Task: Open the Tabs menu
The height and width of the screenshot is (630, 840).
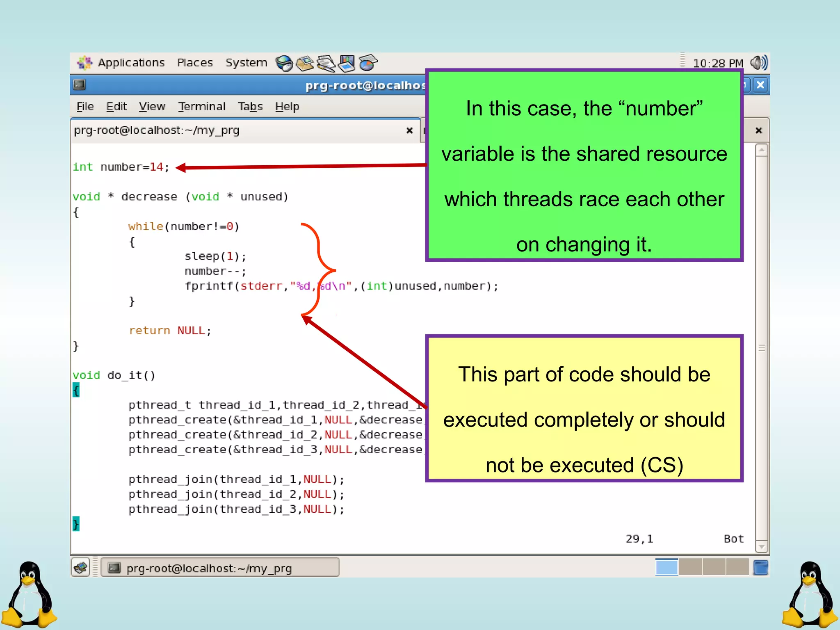Action: click(x=250, y=107)
